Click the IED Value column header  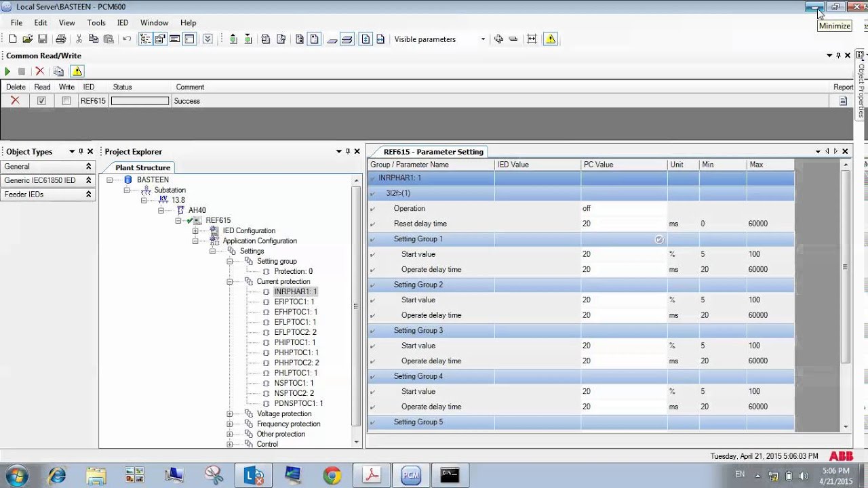click(x=538, y=165)
